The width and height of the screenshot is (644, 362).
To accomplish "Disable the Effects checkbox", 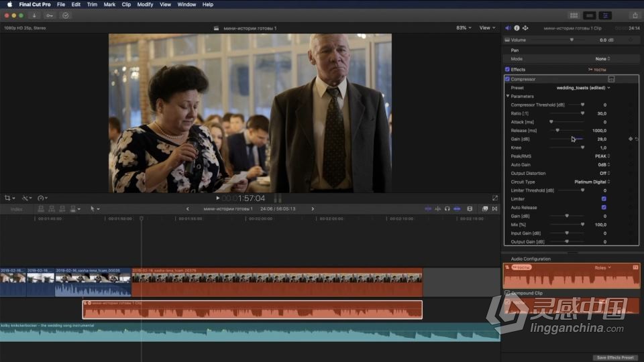I will click(507, 69).
